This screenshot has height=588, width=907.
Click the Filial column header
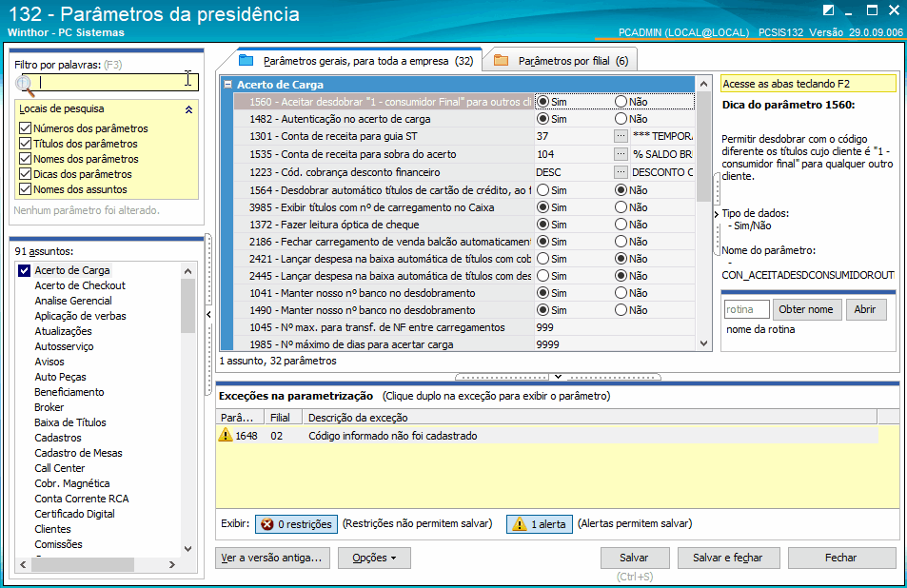[x=284, y=418]
